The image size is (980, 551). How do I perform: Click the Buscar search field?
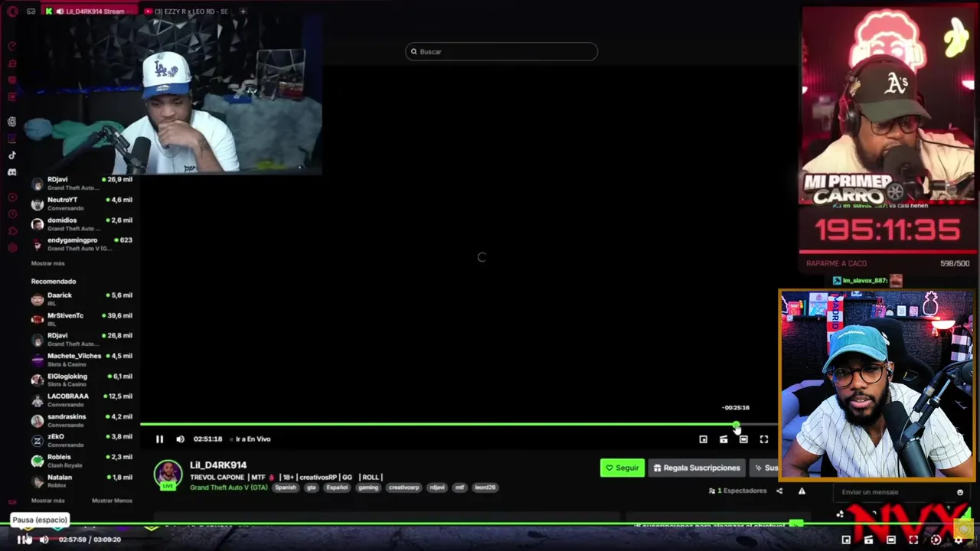pos(501,51)
